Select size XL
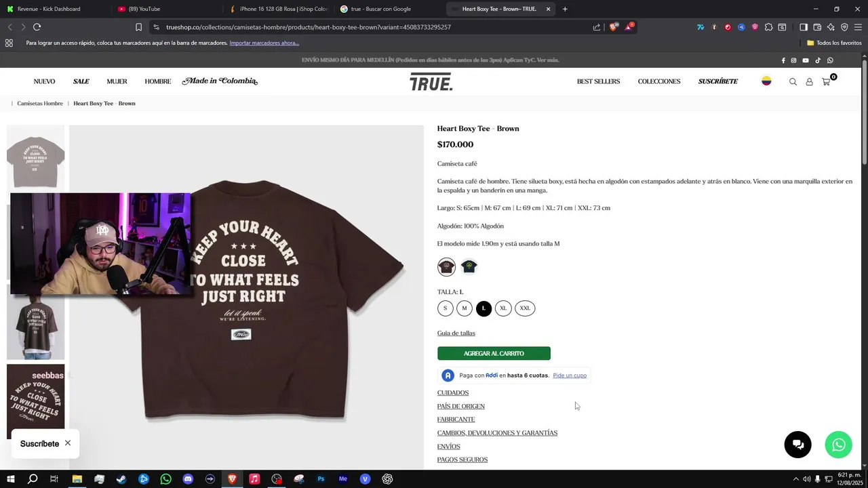This screenshot has height=488, width=868. pyautogui.click(x=503, y=308)
